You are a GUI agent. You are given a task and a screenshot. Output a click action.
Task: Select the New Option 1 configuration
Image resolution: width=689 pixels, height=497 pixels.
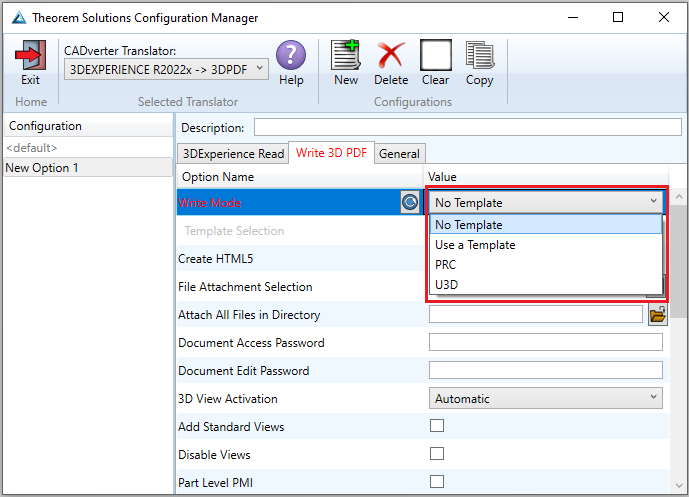(x=88, y=167)
